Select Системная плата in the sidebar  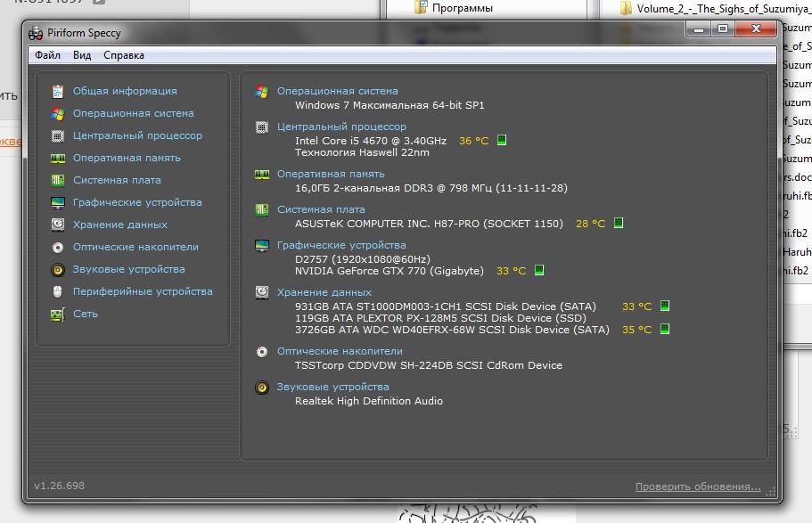click(x=117, y=180)
